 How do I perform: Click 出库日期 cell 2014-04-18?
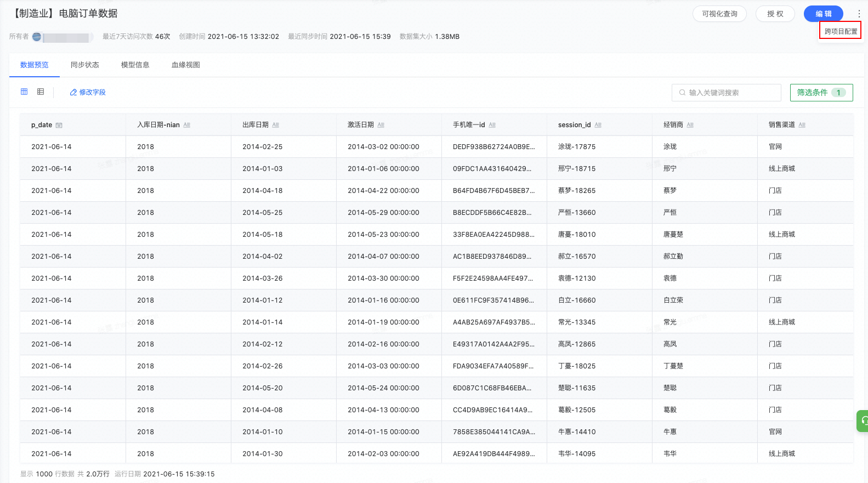[263, 191]
